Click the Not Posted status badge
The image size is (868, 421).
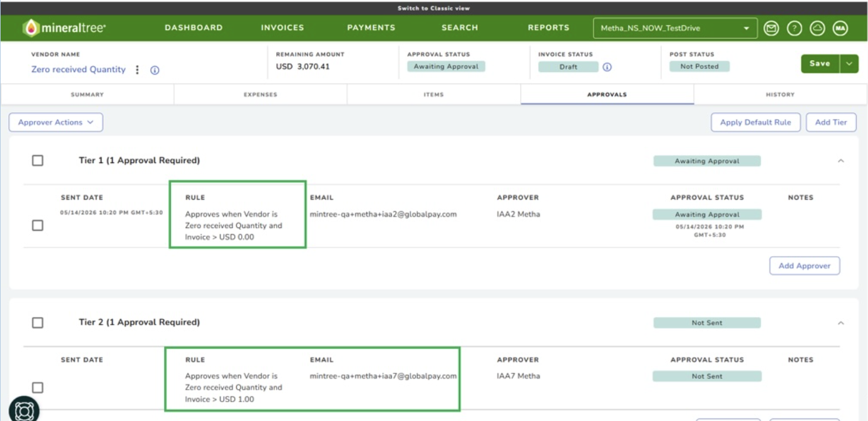pyautogui.click(x=700, y=66)
